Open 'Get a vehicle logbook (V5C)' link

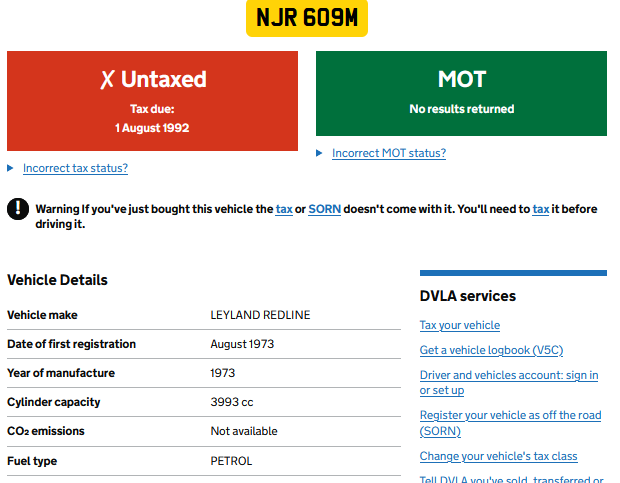pos(491,350)
